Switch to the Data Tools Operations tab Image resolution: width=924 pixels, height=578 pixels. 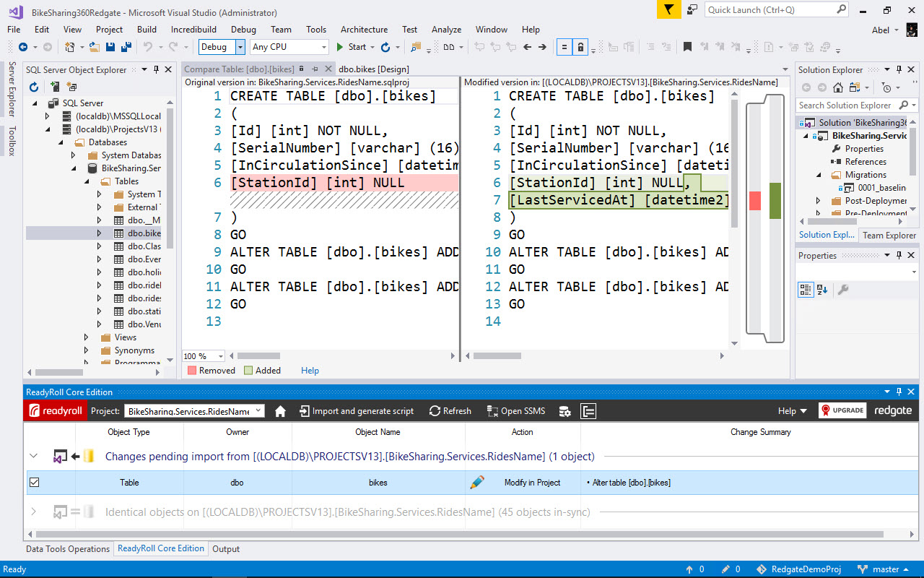68,549
